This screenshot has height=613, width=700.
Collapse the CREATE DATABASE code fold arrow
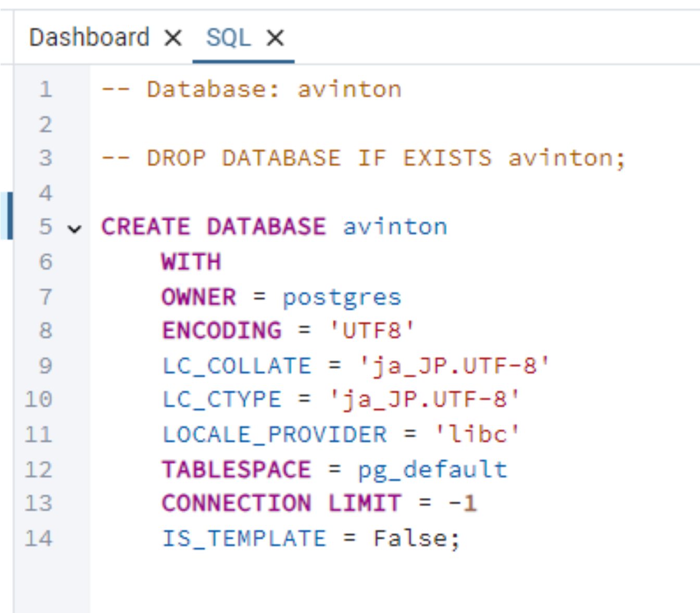click(x=74, y=229)
